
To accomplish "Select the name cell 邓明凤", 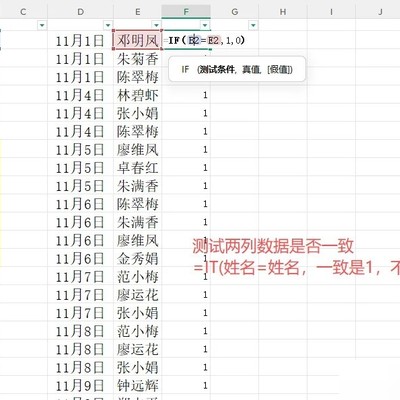I will (137, 41).
